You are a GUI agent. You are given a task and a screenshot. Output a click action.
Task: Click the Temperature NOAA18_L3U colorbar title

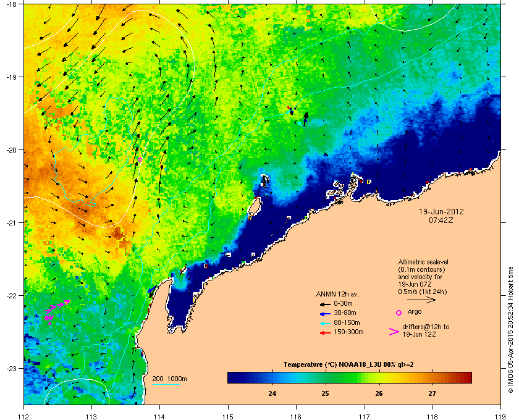pos(348,365)
